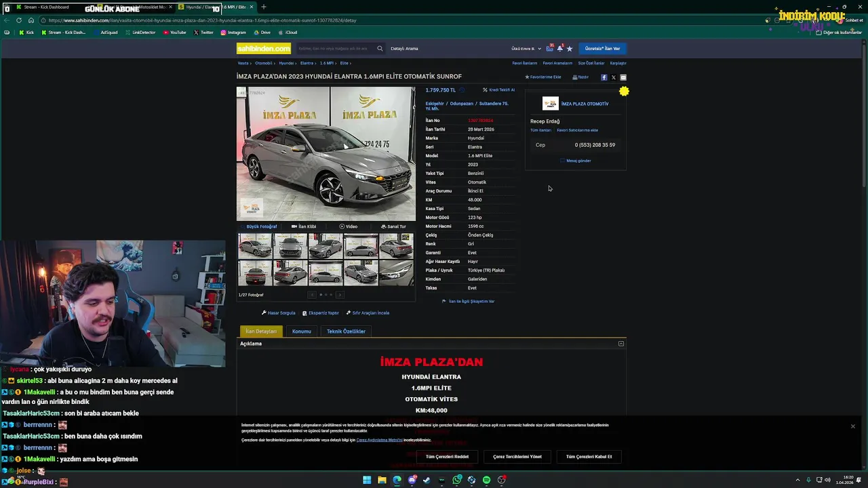The width and height of the screenshot is (868, 488).
Task: Click Kredi Teklifi Al link
Action: click(x=498, y=89)
